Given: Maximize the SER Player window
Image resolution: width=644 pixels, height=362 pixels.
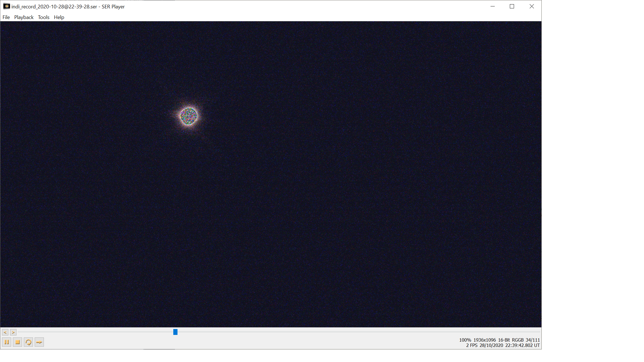Looking at the screenshot, I should pyautogui.click(x=512, y=6).
